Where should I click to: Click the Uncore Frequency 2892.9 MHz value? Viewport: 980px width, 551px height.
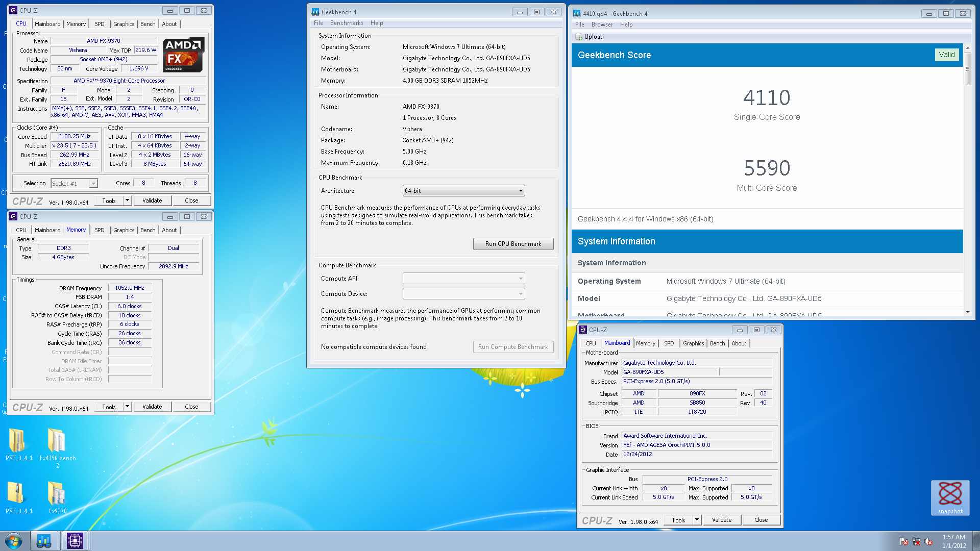click(x=173, y=266)
